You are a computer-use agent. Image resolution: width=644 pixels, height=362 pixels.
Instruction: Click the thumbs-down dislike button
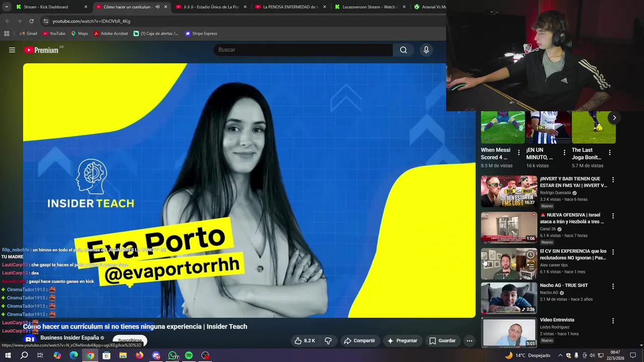coord(328,340)
